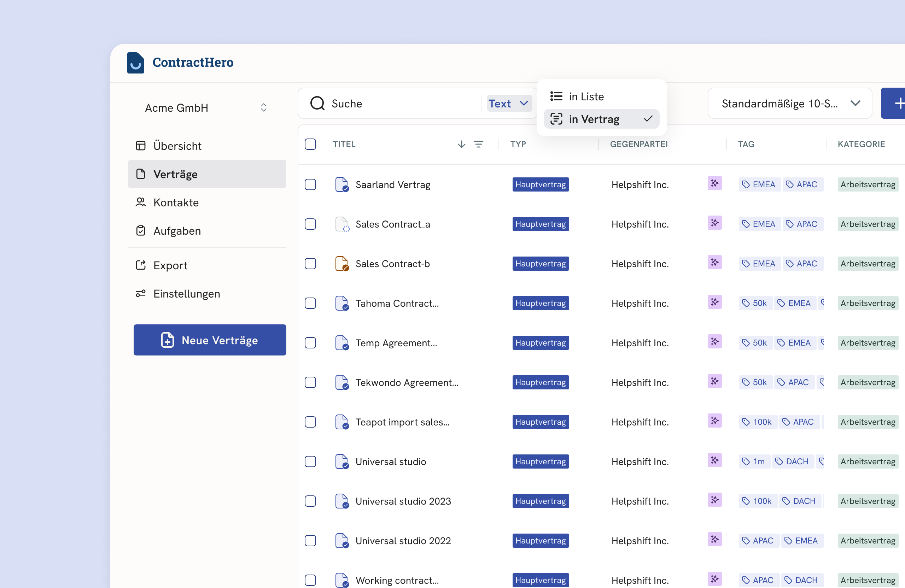This screenshot has width=905, height=588.
Task: Click the search magnifier icon
Action: click(x=317, y=104)
